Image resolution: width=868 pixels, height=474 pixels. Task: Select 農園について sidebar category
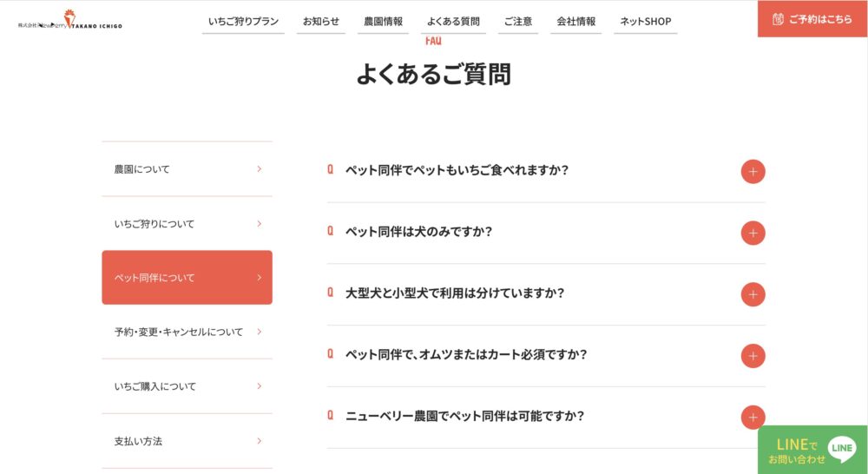[x=187, y=169]
